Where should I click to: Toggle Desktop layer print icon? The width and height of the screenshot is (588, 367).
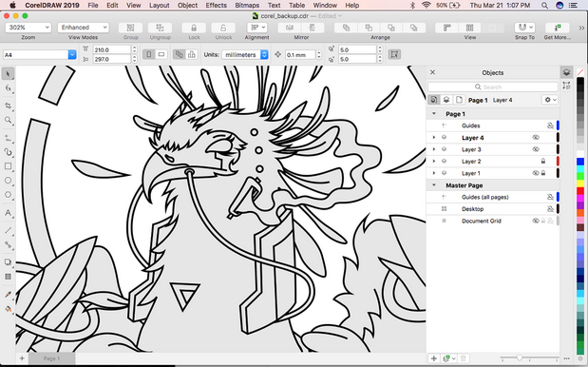click(550, 209)
